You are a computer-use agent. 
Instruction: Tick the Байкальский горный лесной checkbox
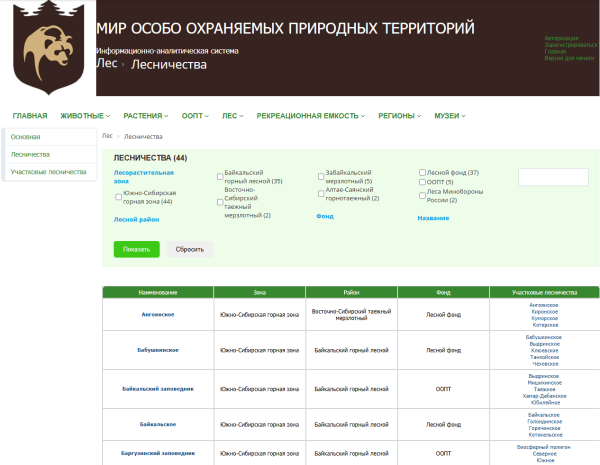tap(220, 176)
